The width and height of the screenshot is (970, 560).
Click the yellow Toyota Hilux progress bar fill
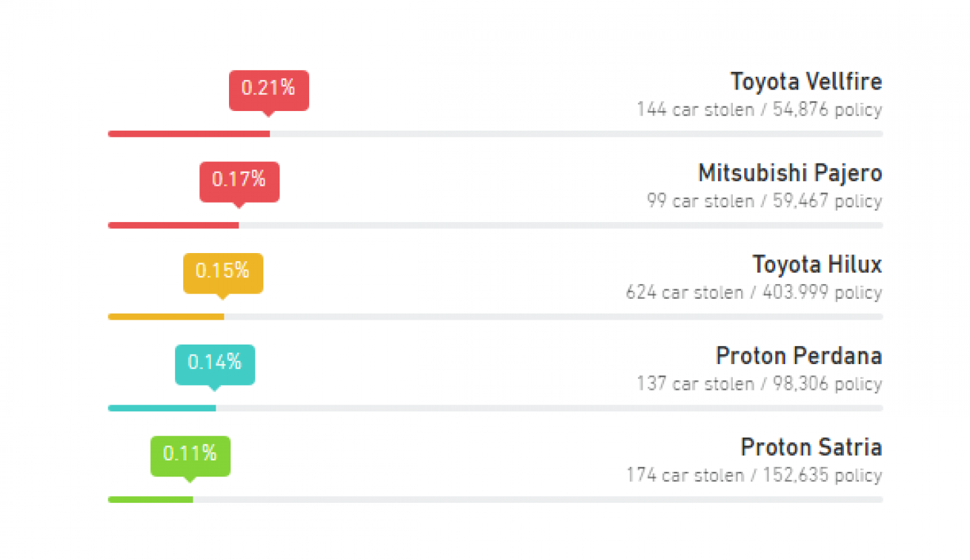166,317
